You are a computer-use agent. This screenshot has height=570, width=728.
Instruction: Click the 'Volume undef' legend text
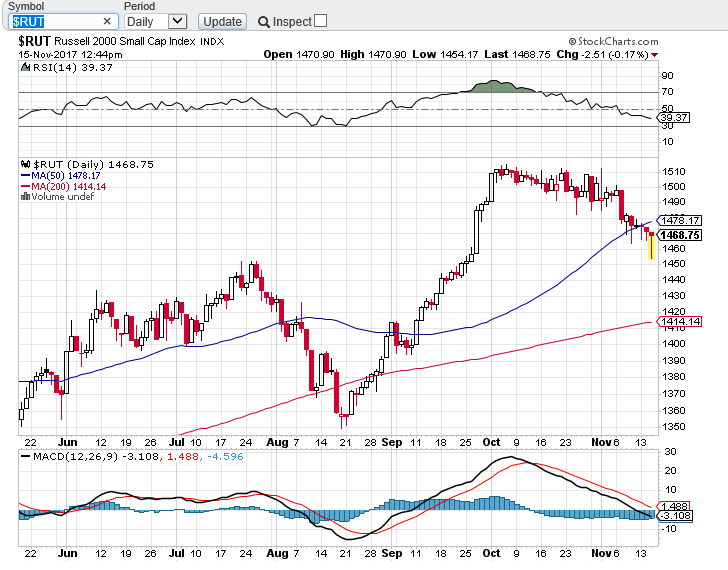pos(63,197)
